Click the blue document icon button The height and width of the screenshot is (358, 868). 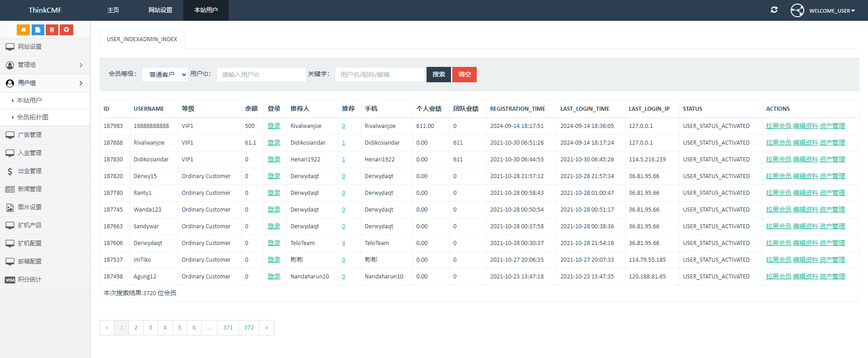tap(38, 30)
